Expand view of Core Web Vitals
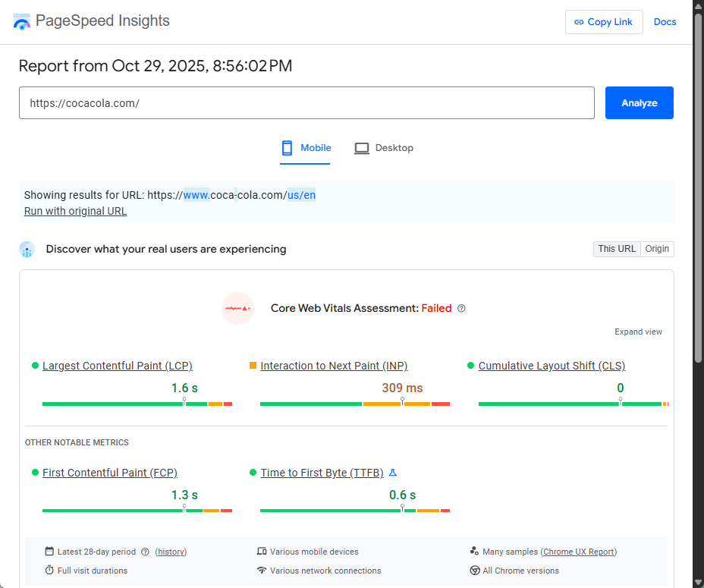Viewport: 704px width, 588px height. [638, 332]
